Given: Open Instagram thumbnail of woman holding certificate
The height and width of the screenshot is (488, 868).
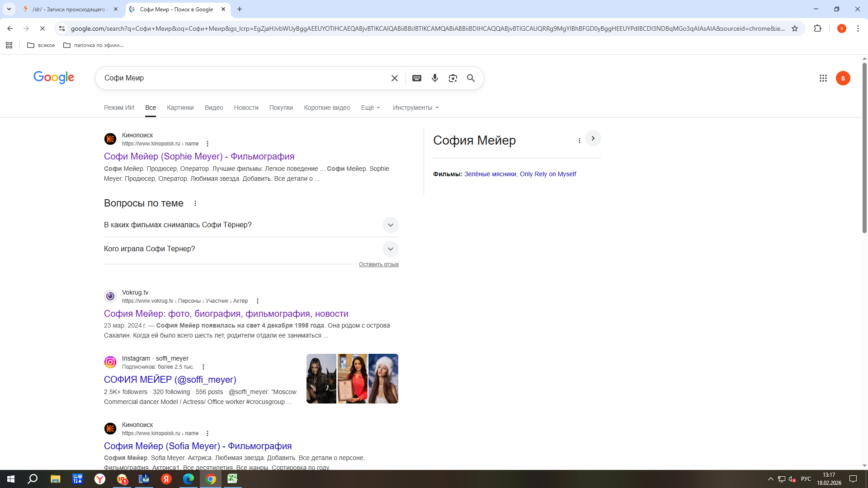Looking at the screenshot, I should [x=353, y=379].
